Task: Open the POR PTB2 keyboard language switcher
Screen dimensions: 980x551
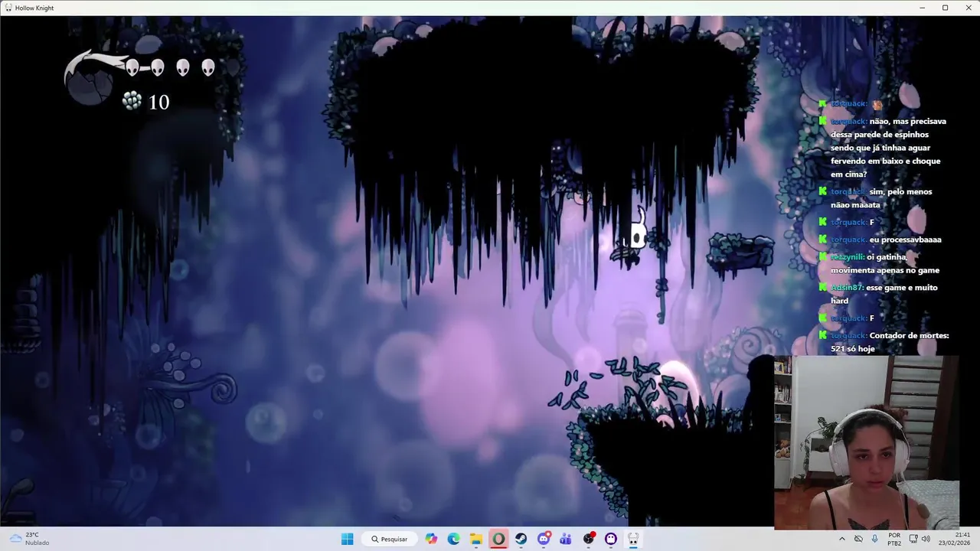Action: tap(894, 539)
